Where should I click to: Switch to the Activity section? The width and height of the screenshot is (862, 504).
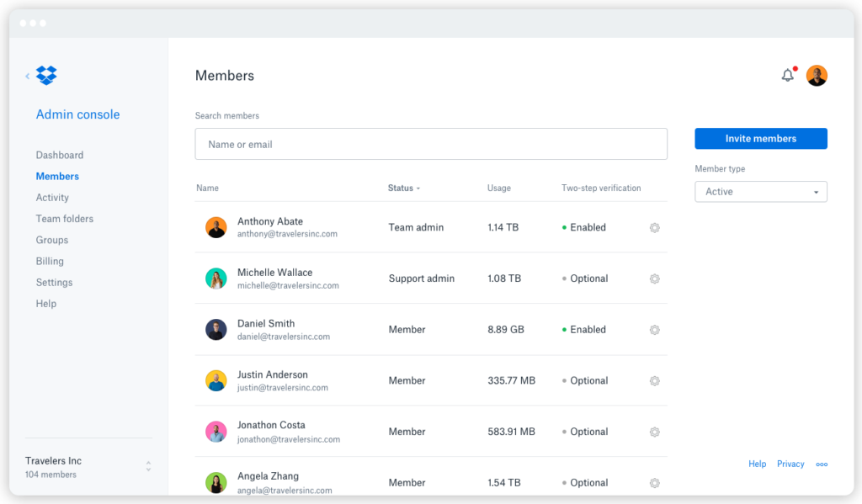pyautogui.click(x=52, y=197)
